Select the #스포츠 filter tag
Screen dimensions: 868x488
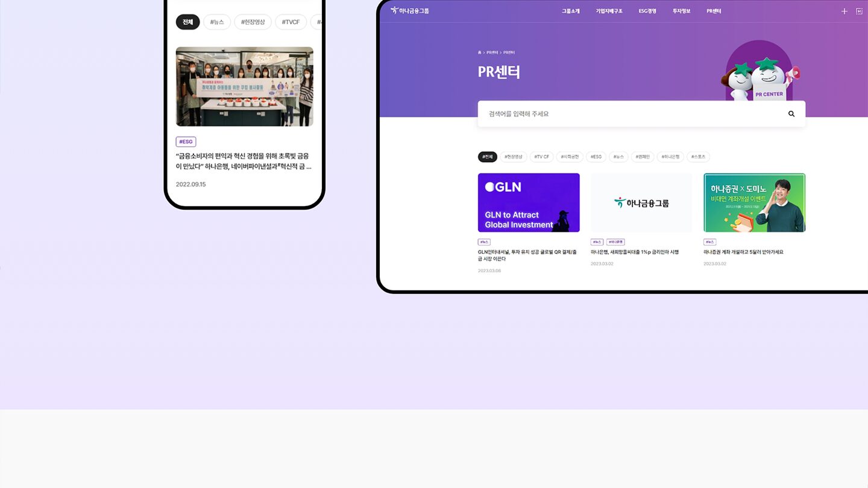(x=698, y=157)
